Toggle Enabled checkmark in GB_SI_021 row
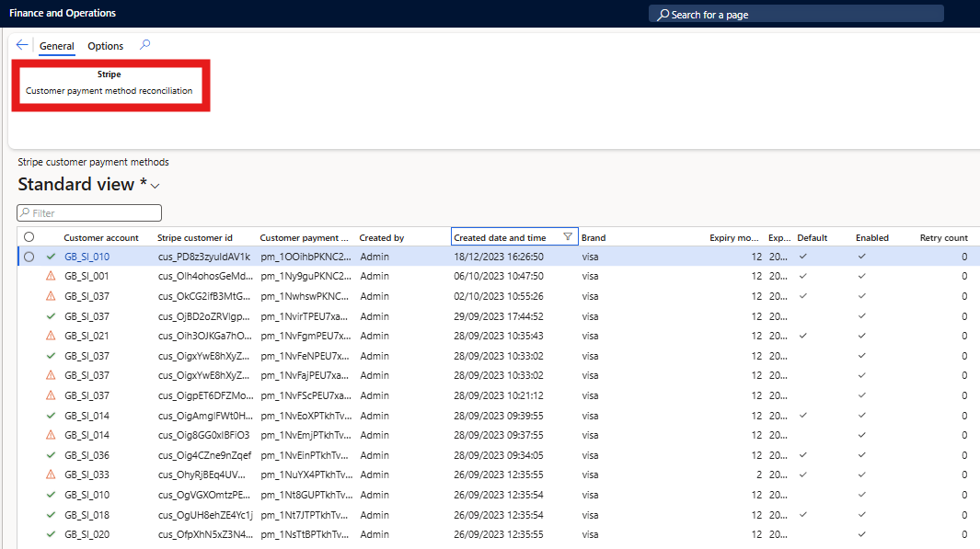980x549 pixels. (x=862, y=336)
